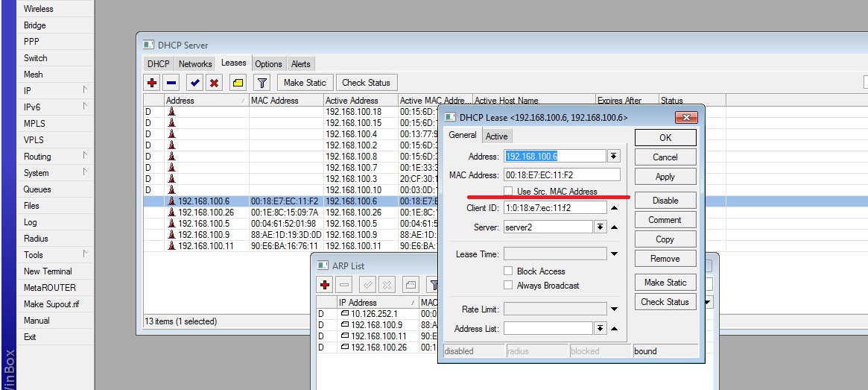Click the red X disable icon in DHCP Server
Screen dimensions: 868x390
pyautogui.click(x=214, y=83)
